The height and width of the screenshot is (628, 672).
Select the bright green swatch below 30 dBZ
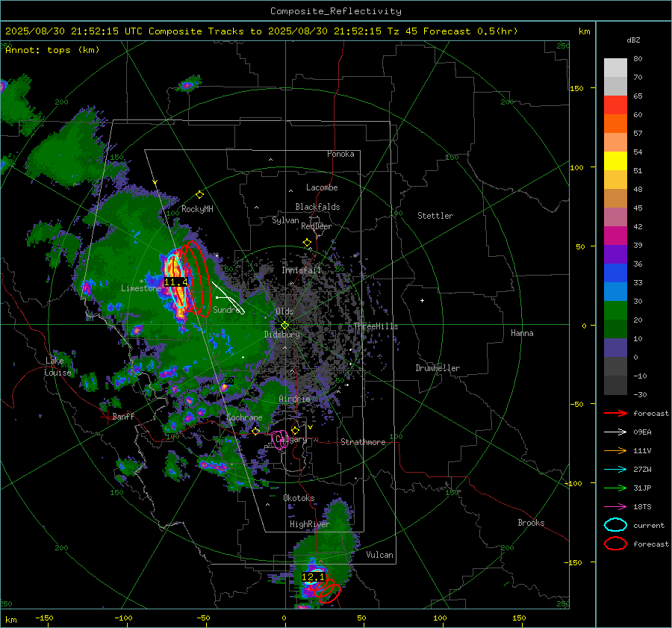[x=615, y=311]
